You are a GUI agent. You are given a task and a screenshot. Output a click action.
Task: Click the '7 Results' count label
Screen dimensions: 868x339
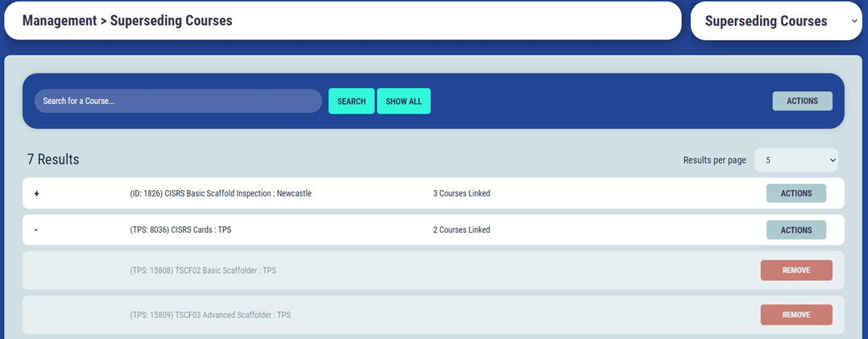pyautogui.click(x=53, y=159)
